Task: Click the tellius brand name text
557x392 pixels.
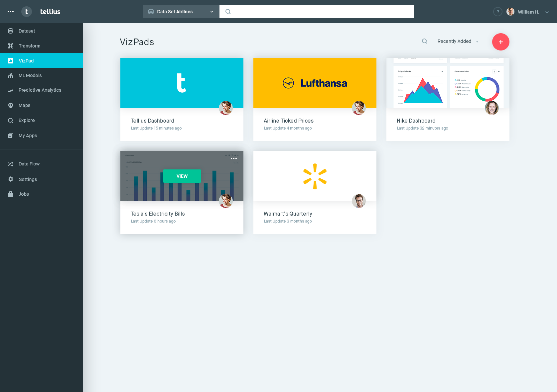Action: [x=50, y=12]
